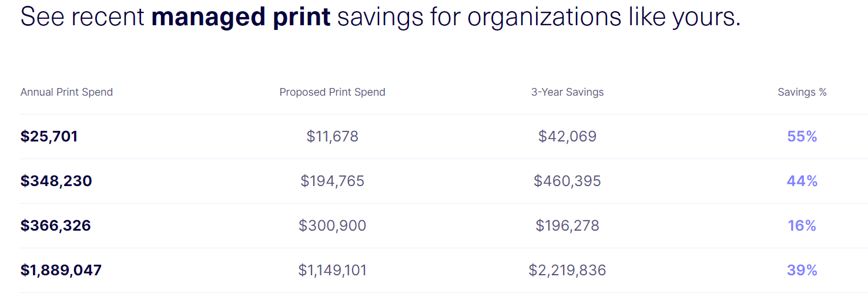Click the 44% savings percentage
Image resolution: width=868 pixels, height=297 pixels.
point(802,181)
